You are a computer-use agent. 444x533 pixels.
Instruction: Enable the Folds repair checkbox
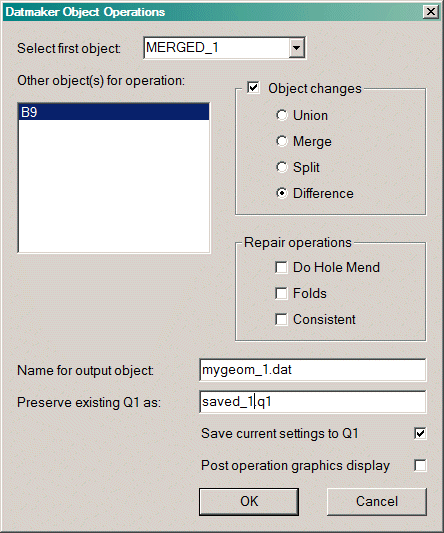tap(281, 293)
